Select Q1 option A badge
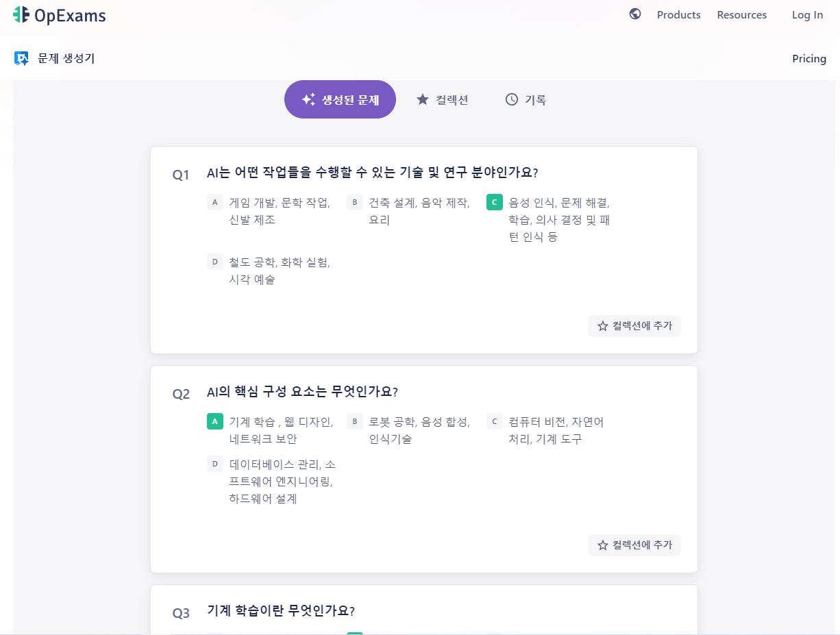This screenshot has height=635, width=840. point(214,202)
